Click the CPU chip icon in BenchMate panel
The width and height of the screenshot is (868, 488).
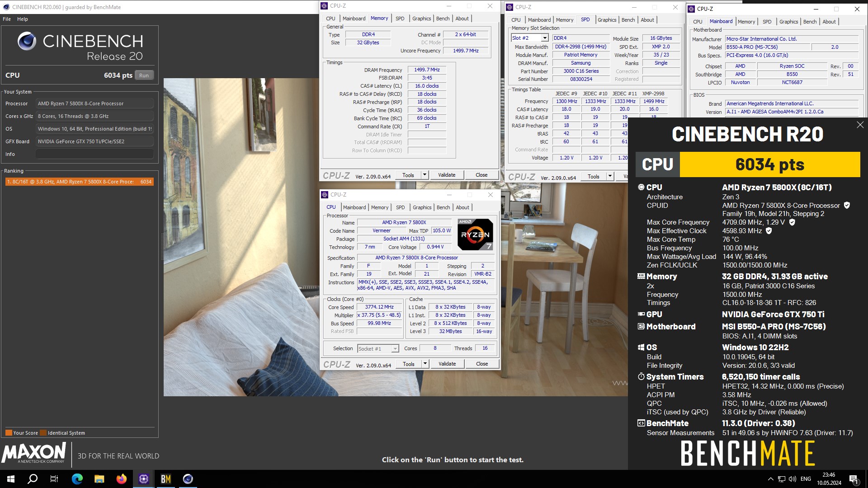click(641, 187)
